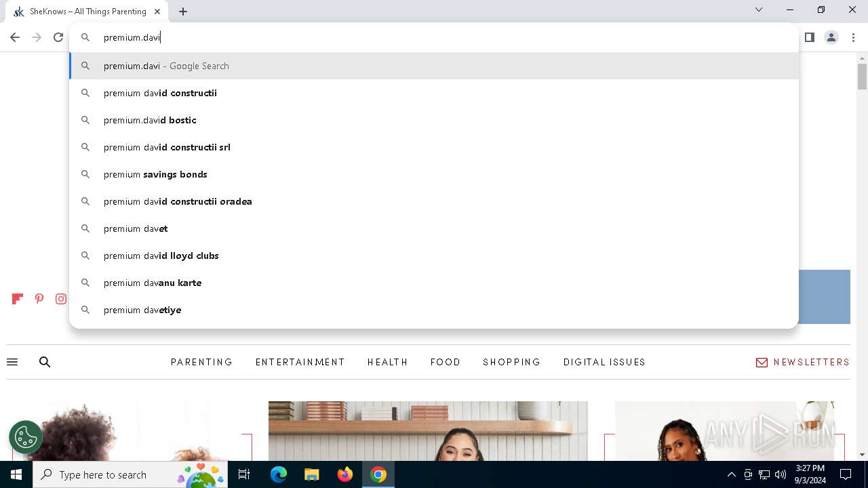Open File Explorer from the taskbar
The width and height of the screenshot is (868, 488).
(x=311, y=474)
